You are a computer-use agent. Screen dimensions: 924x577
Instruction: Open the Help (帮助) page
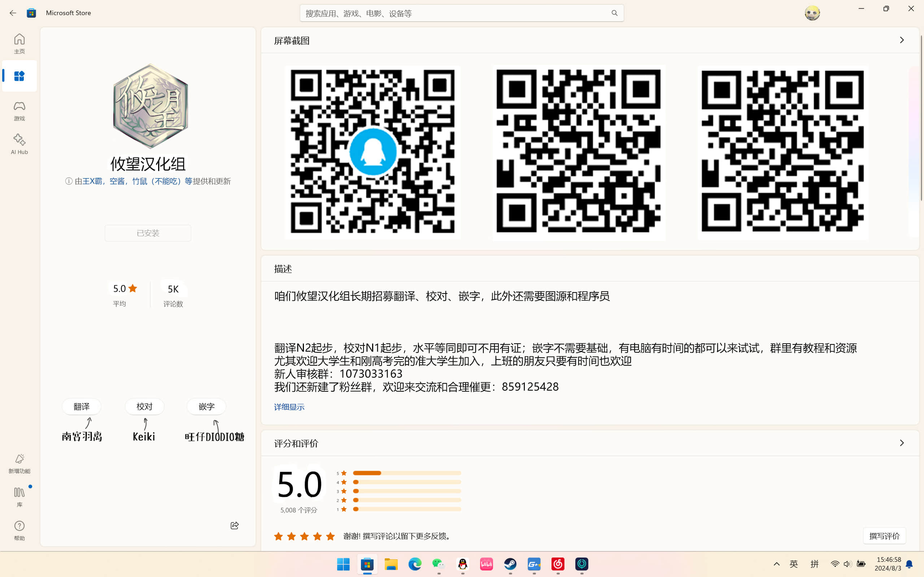pos(19,530)
